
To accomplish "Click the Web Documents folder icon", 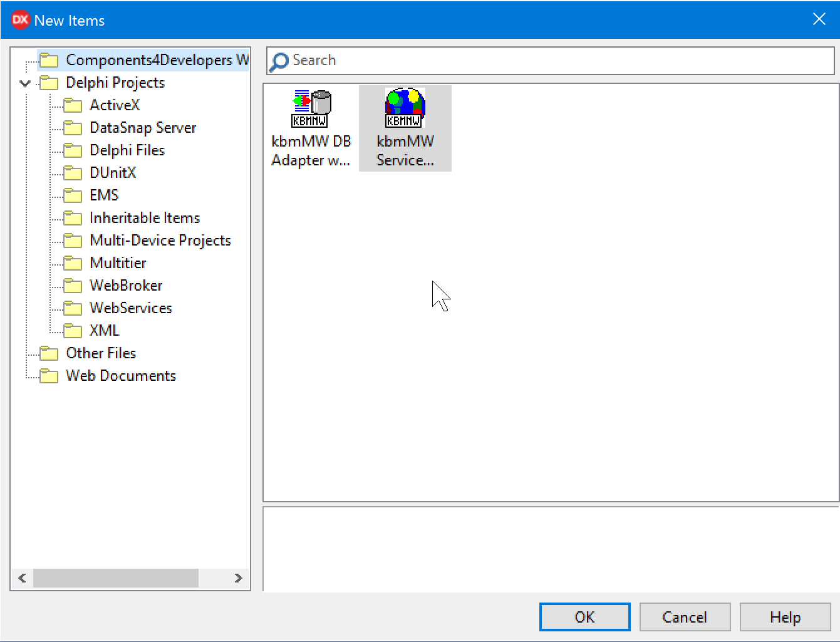I will point(49,376).
